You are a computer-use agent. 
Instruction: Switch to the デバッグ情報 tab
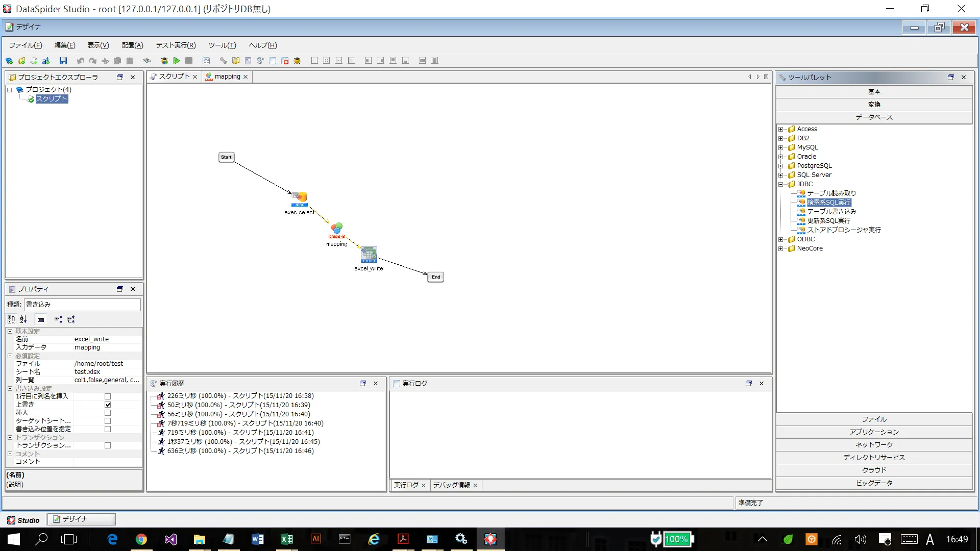pos(451,485)
